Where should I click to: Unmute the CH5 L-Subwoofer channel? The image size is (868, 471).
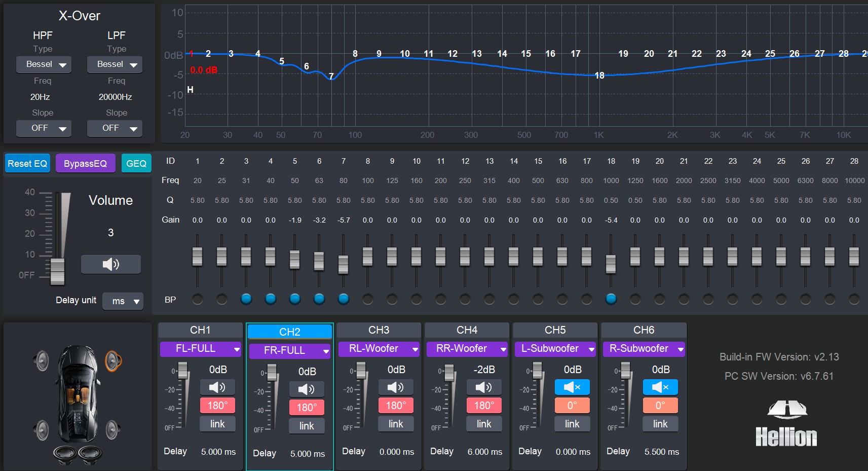pyautogui.click(x=572, y=387)
